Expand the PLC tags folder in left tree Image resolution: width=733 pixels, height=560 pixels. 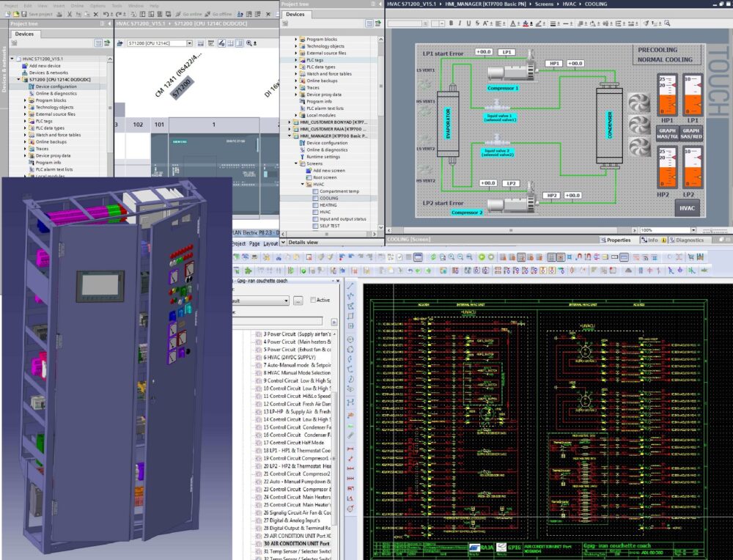26,121
